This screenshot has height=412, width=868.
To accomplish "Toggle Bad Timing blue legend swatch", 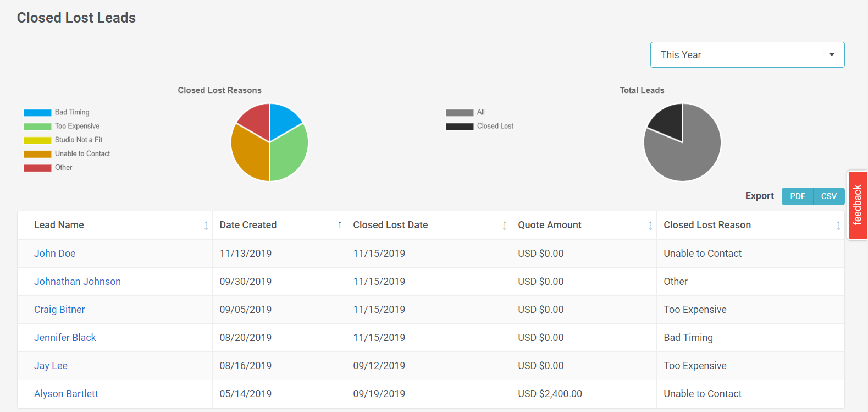I will click(x=37, y=113).
